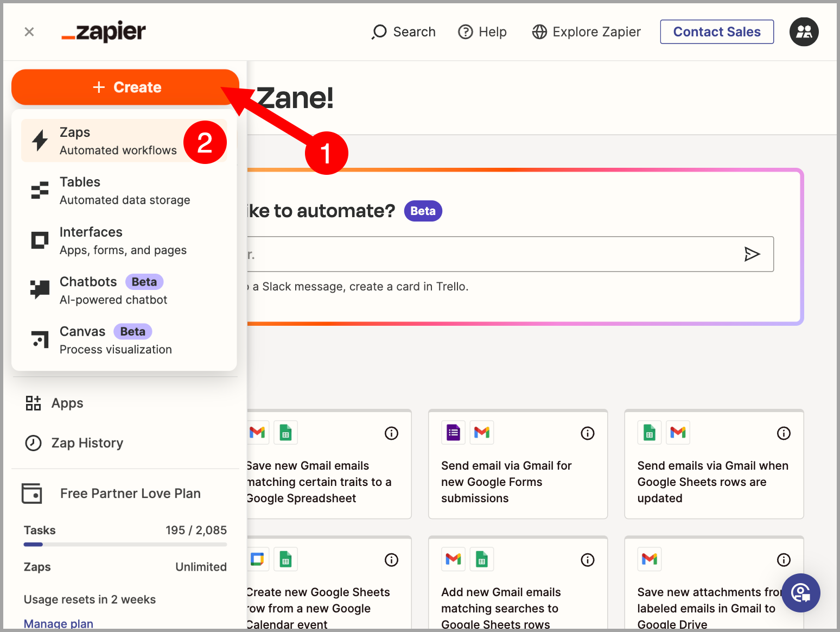Click the Beta badge beside automate heading
Viewport: 840px width, 632px height.
click(x=423, y=211)
